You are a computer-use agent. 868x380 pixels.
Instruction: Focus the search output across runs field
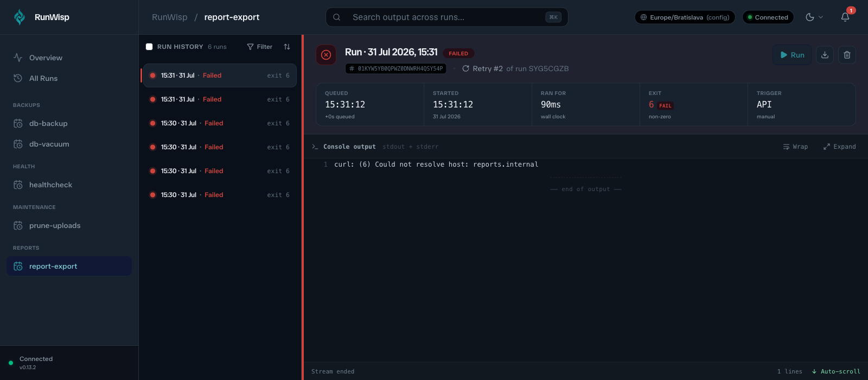point(447,17)
